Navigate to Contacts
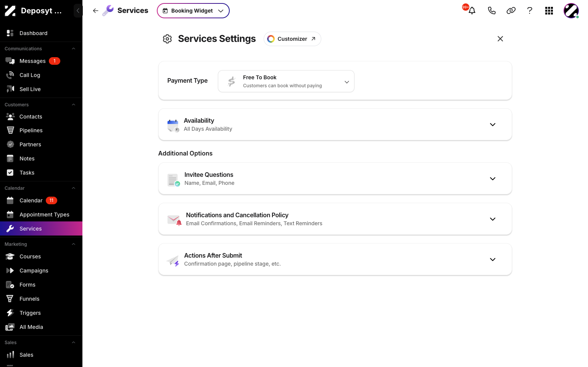The height and width of the screenshot is (367, 588). pyautogui.click(x=41, y=117)
